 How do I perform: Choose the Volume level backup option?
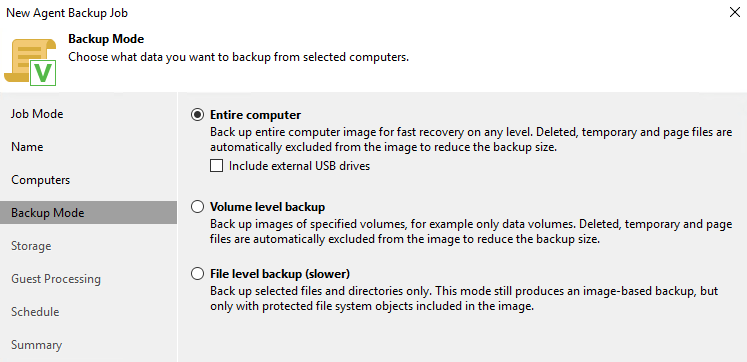point(197,207)
